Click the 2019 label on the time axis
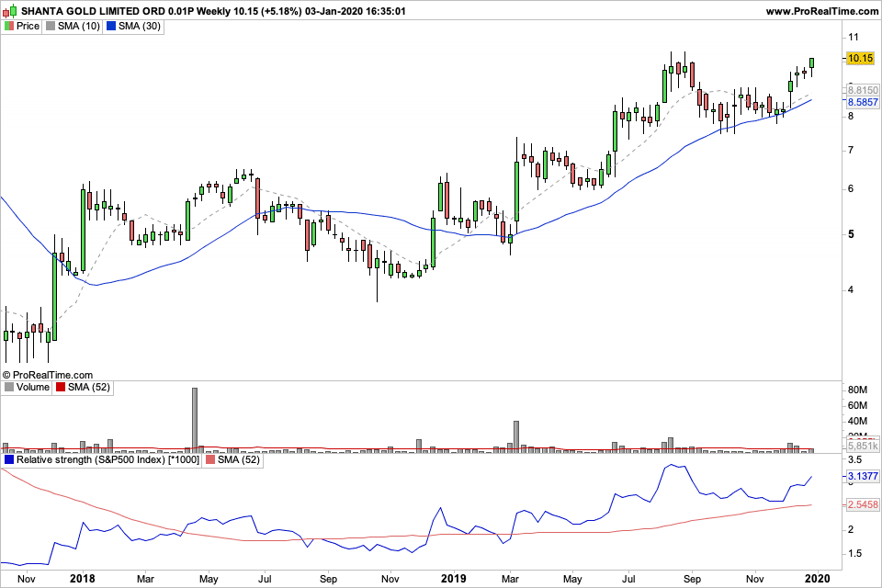Image resolution: width=882 pixels, height=588 pixels. click(454, 579)
